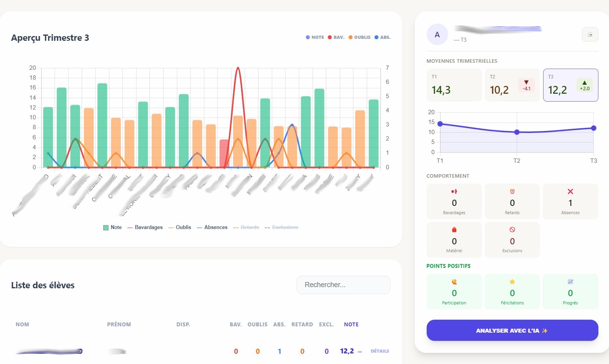Viewport: 609px width, 364px height.
Task: Click the star icon above Félicitations
Action: [x=512, y=282]
